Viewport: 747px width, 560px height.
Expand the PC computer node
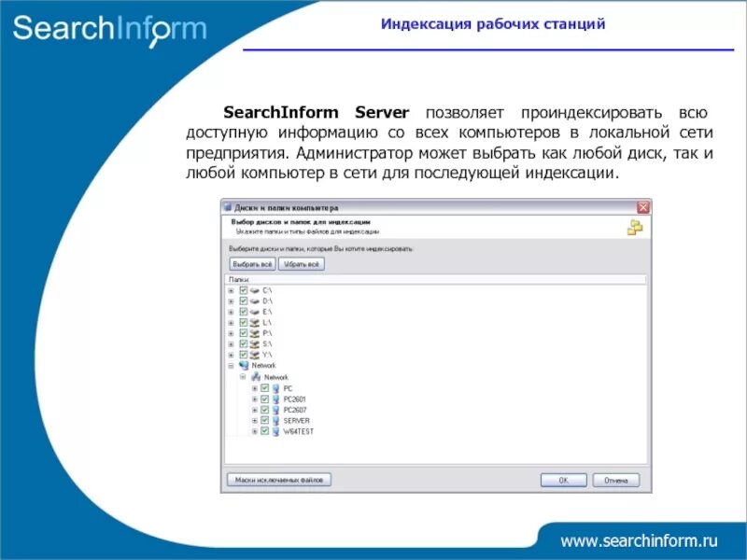(x=254, y=388)
